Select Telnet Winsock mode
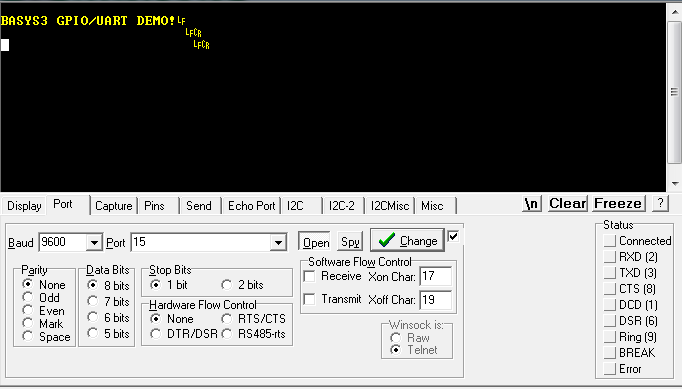 pyautogui.click(x=414, y=350)
